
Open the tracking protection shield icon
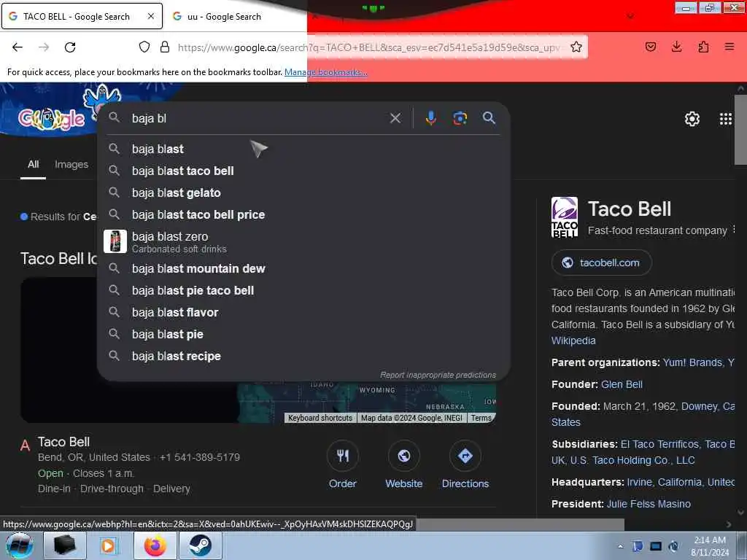point(144,47)
